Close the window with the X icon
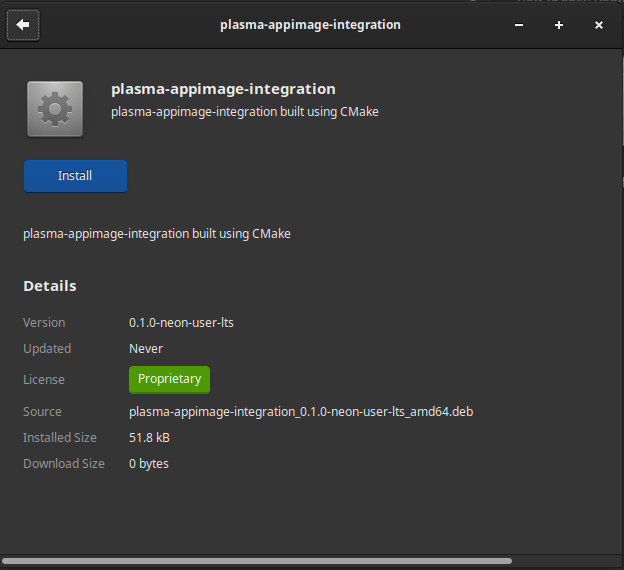Screen dimensions: 624x570 599,25
